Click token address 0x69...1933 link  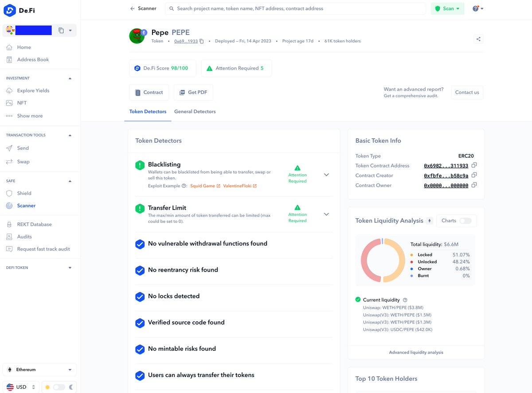186,41
